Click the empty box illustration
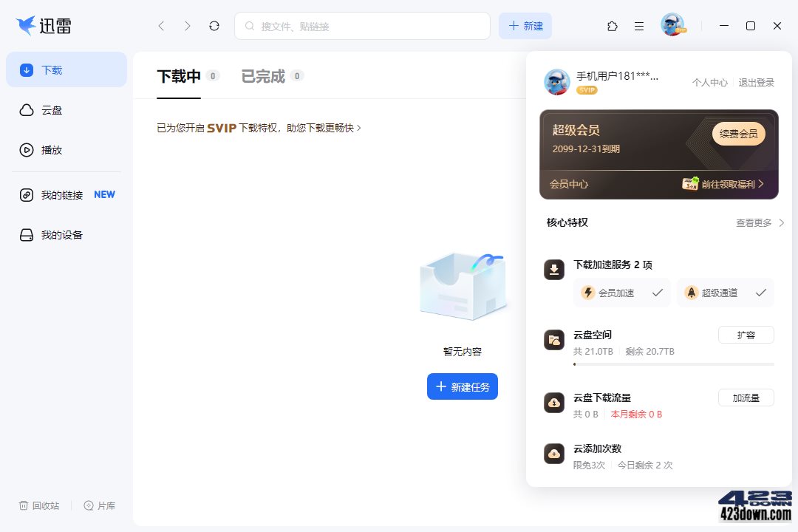The height and width of the screenshot is (532, 798). pyautogui.click(x=462, y=286)
